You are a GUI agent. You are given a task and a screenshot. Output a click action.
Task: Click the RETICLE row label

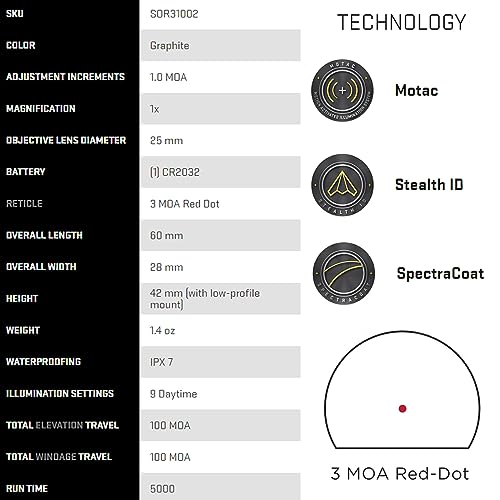point(24,204)
